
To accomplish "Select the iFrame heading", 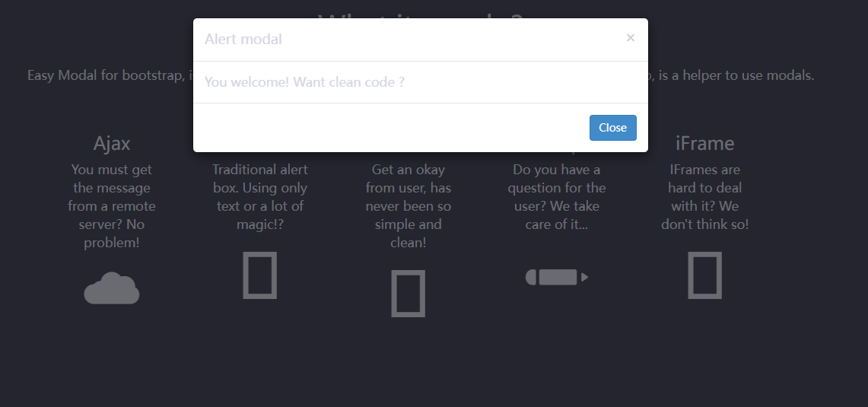I will [704, 144].
